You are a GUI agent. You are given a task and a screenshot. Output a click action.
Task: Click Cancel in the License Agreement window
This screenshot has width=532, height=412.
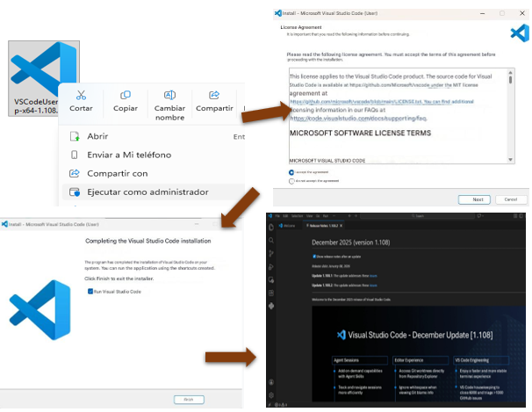[x=511, y=199]
